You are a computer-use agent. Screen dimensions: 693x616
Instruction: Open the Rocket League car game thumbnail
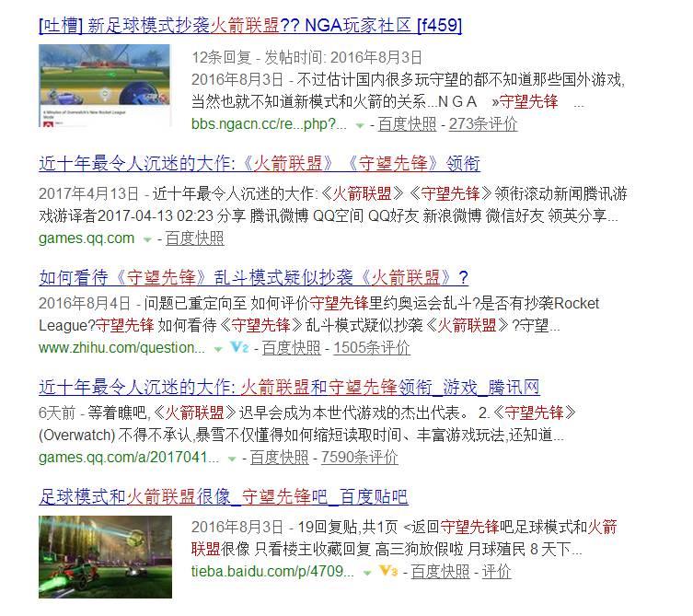pos(105,557)
